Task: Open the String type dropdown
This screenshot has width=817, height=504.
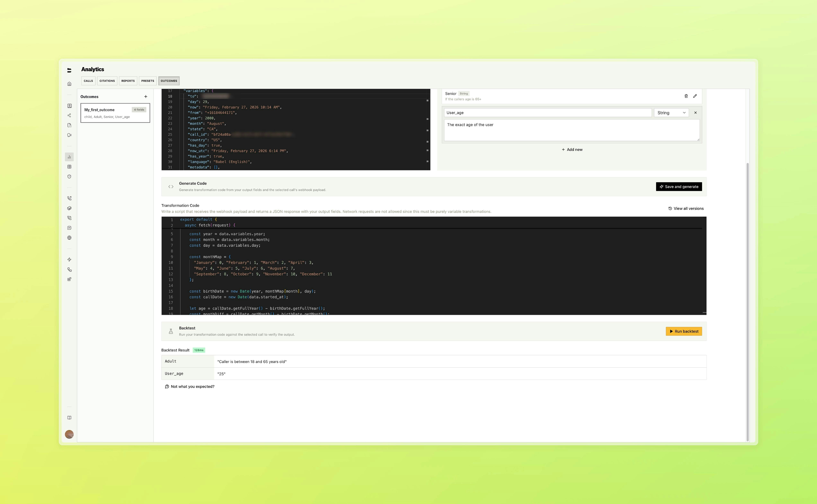Action: pyautogui.click(x=671, y=113)
